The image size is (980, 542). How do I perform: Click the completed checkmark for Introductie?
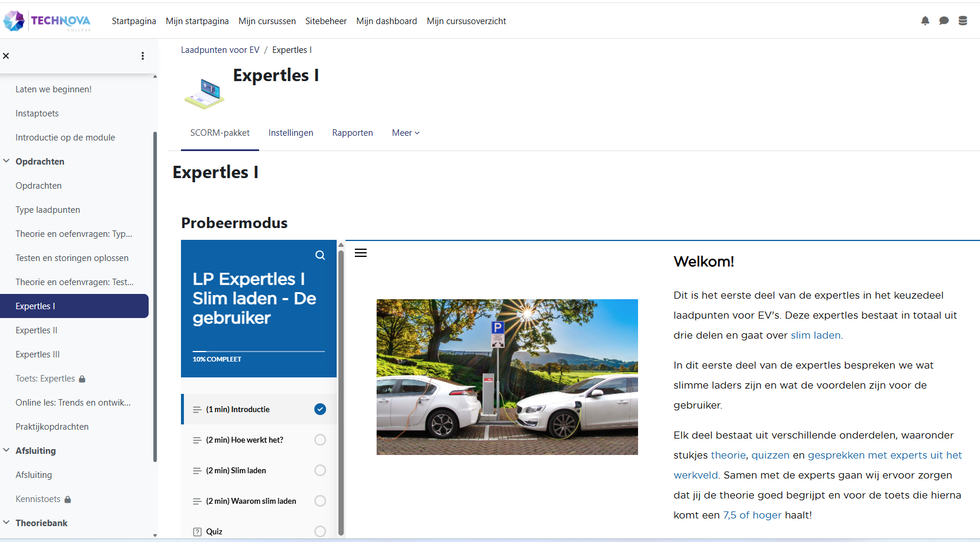320,409
